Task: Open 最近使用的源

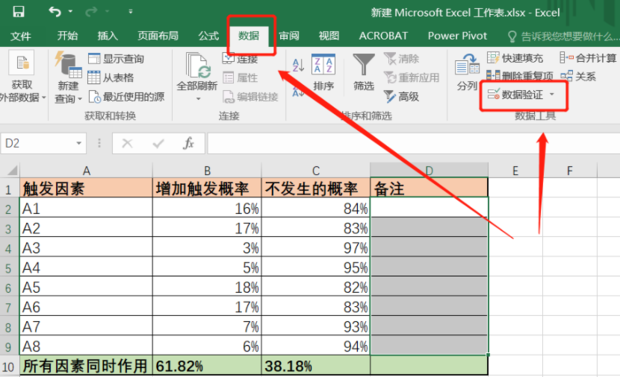Action: click(127, 97)
